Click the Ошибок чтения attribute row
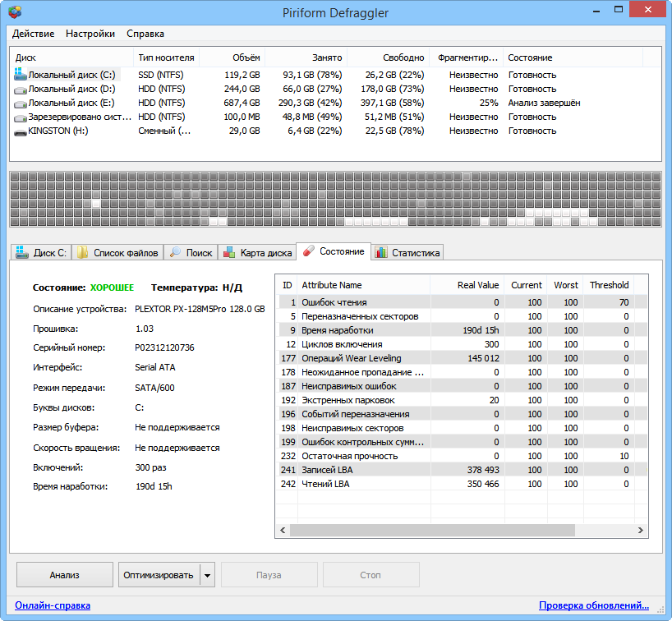The image size is (672, 621). point(462,302)
